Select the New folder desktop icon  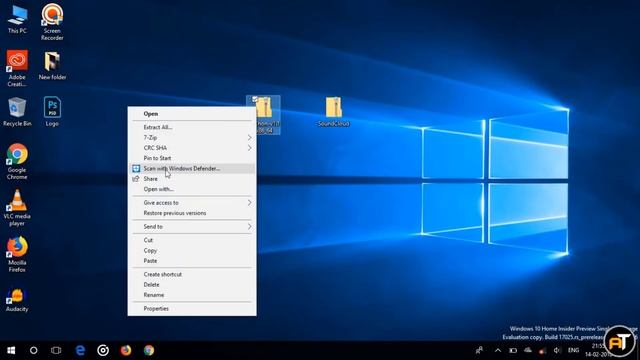52,65
